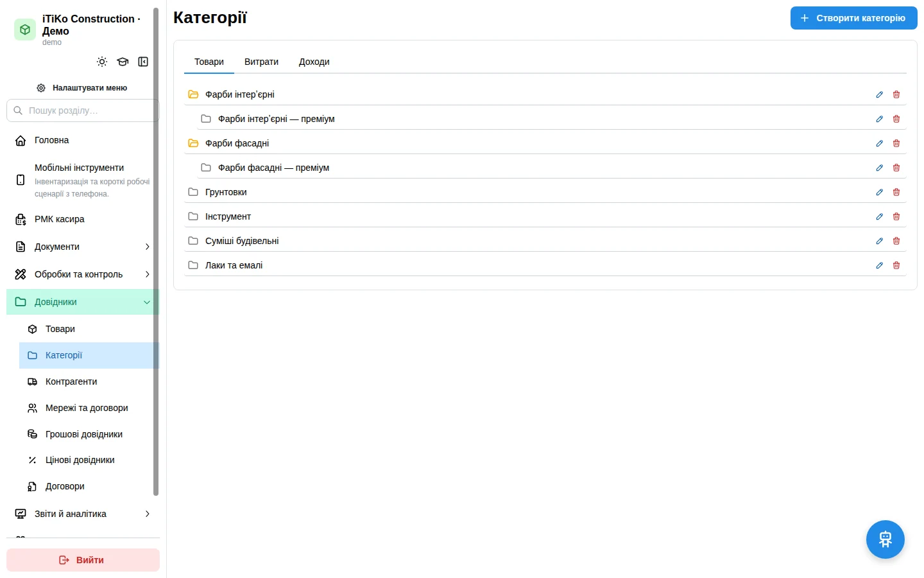Delete the Фарби інтер'єрні — преміум subcategory
This screenshot has height=578, width=924.
(896, 119)
